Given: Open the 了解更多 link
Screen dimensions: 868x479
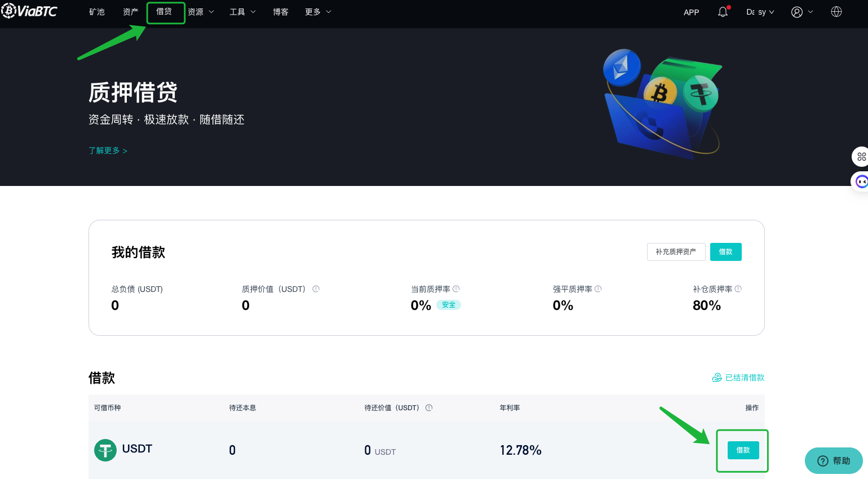Looking at the screenshot, I should tap(108, 150).
